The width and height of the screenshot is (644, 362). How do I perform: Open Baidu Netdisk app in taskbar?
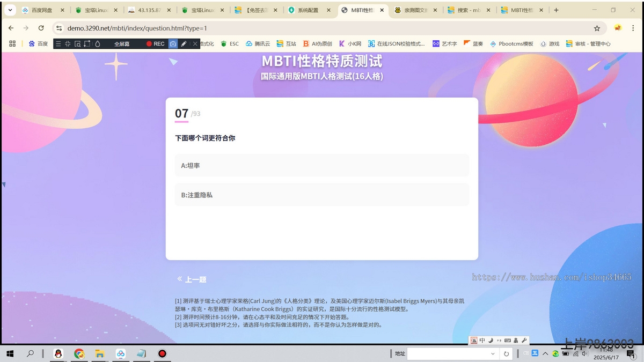coord(121,353)
